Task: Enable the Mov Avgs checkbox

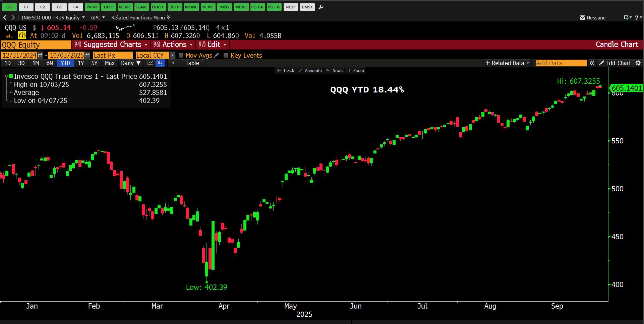Action: tap(181, 55)
